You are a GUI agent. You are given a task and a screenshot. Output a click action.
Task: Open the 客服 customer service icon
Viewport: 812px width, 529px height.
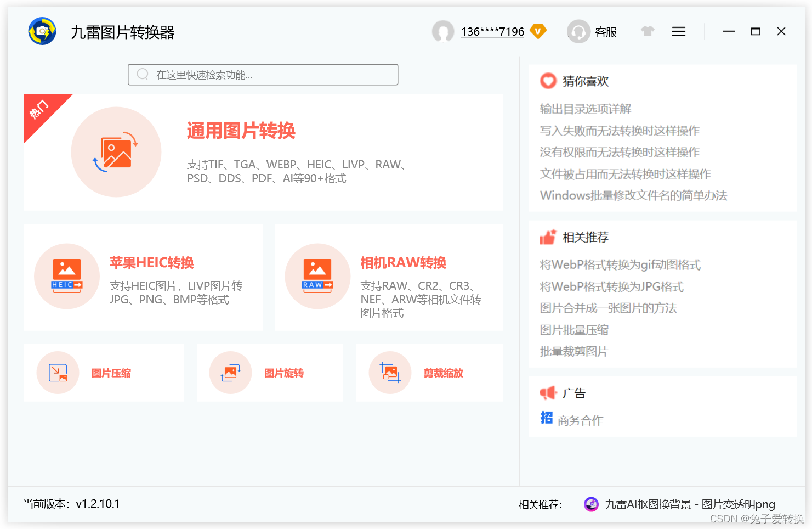coord(578,31)
